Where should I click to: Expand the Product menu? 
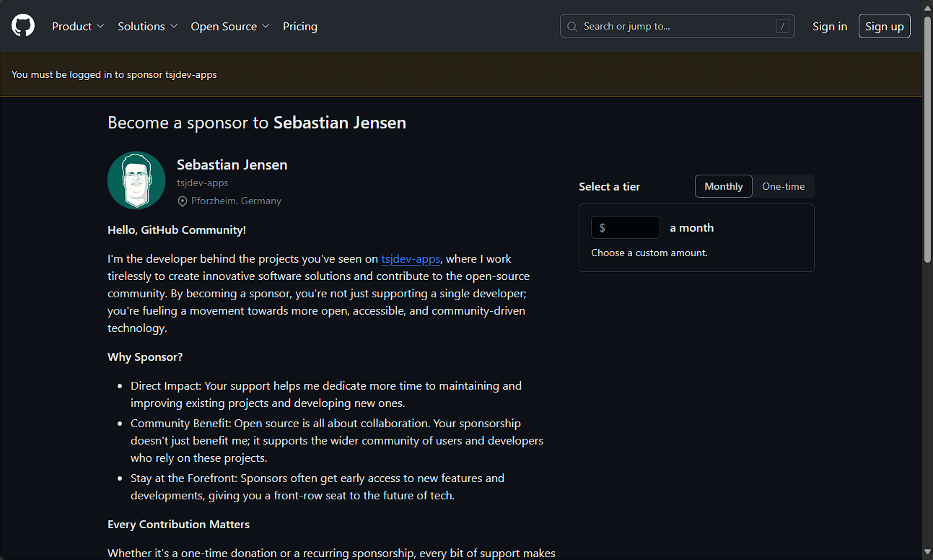pyautogui.click(x=78, y=26)
